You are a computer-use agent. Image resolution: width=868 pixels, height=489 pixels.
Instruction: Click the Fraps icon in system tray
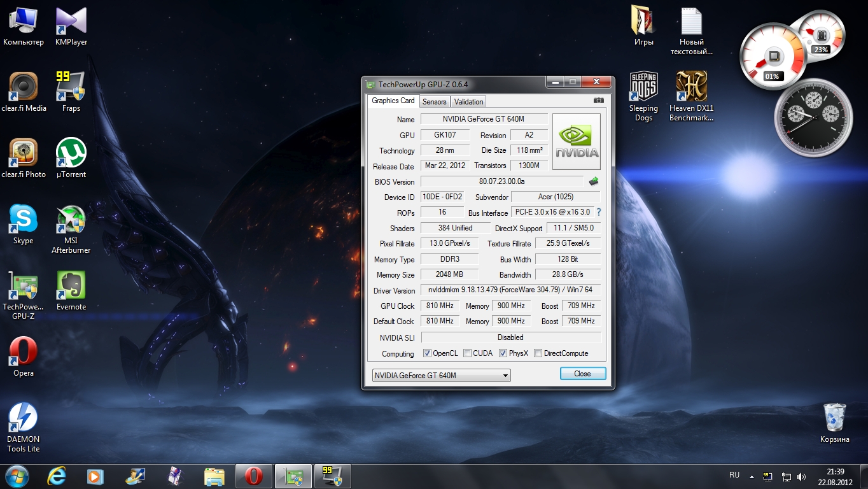(x=767, y=476)
